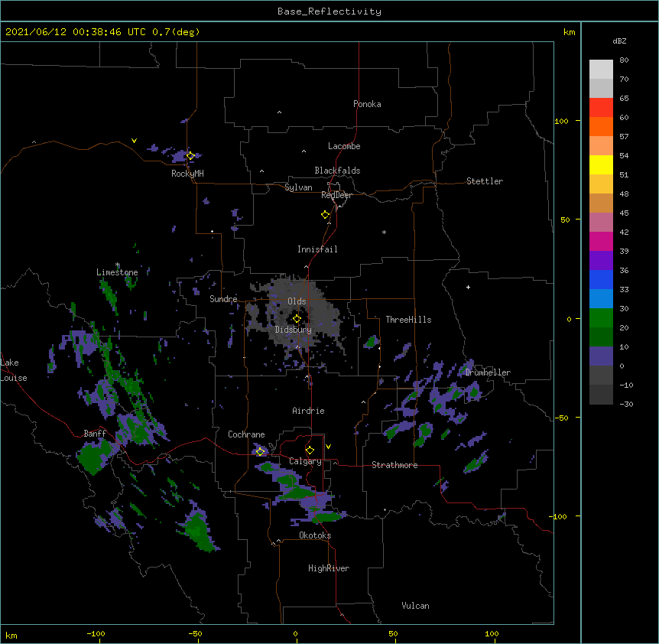Click the km unit label at bottom left
The image size is (659, 644).
pos(11,636)
